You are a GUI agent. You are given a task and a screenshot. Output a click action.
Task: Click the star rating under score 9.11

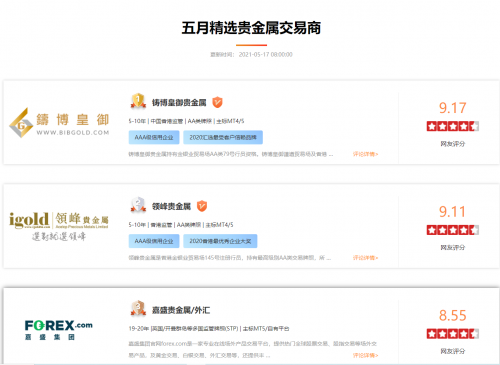453,230
